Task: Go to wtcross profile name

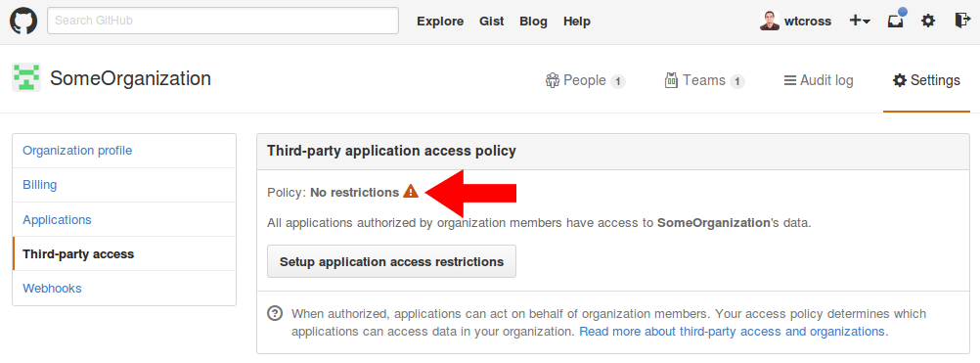Action: click(x=808, y=22)
